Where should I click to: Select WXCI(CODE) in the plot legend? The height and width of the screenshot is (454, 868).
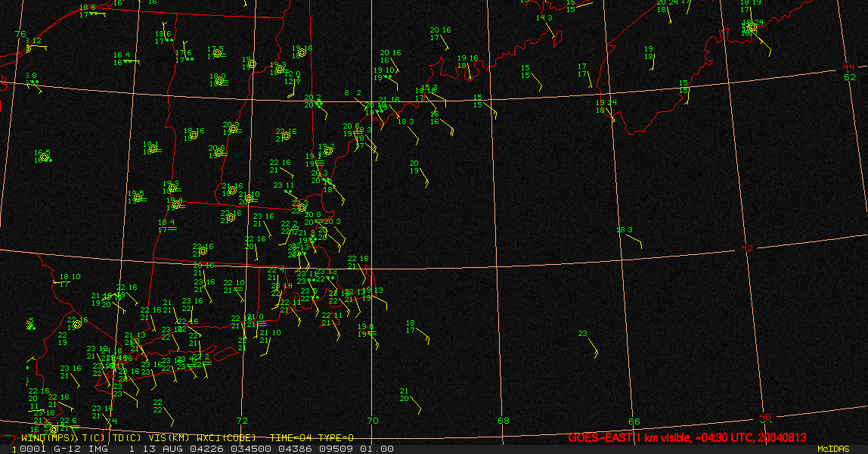226,438
